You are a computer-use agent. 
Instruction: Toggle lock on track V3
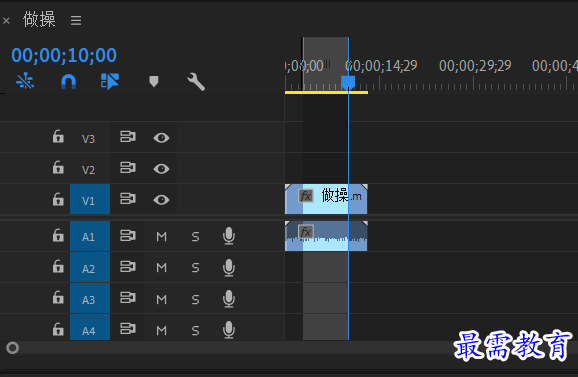coord(58,137)
